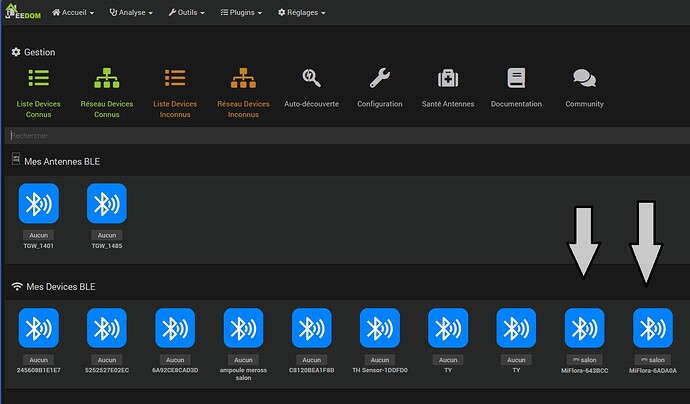
Task: Click the MiFlora-643BCC device name
Action: tap(584, 371)
